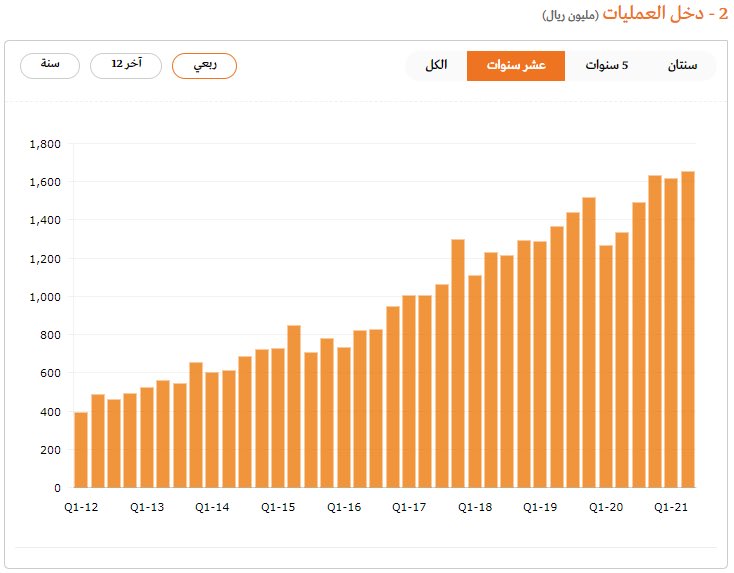Click the y-axis value 1,600

click(x=45, y=182)
